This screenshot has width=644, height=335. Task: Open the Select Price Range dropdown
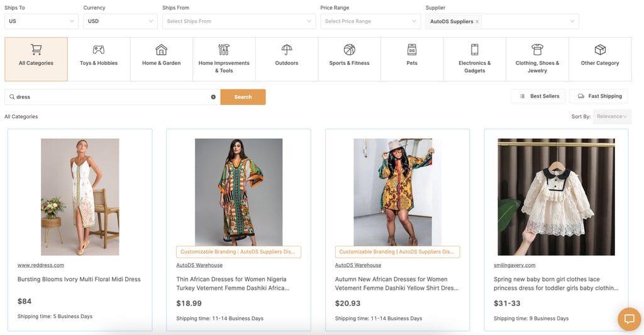[370, 21]
